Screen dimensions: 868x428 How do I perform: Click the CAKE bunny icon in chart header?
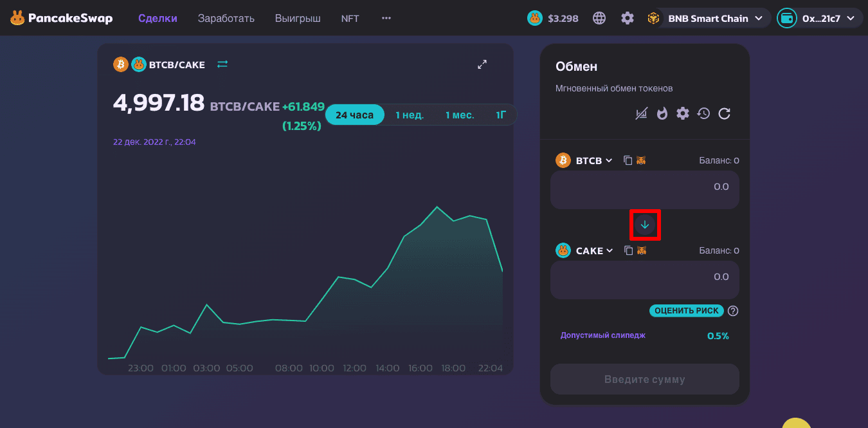[x=139, y=64]
